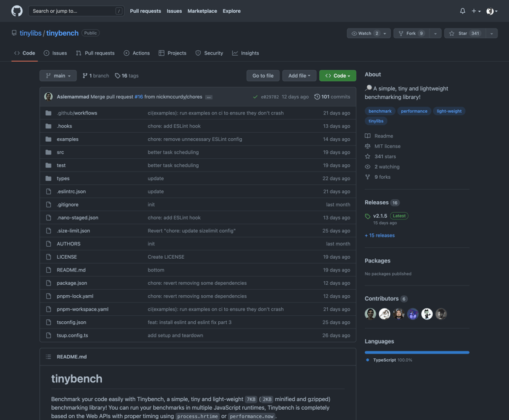Viewport: 509px width, 420px height.
Task: Open the user avatar menu
Action: (492, 11)
